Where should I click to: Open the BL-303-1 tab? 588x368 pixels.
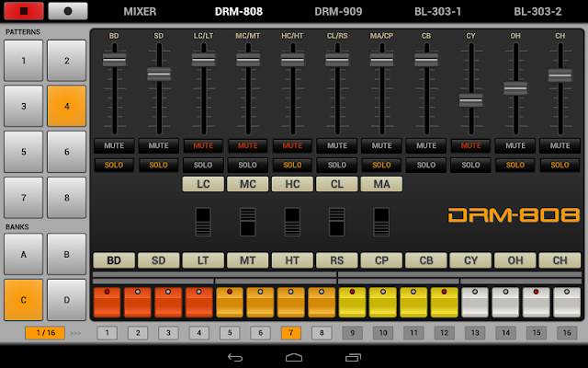pyautogui.click(x=437, y=12)
